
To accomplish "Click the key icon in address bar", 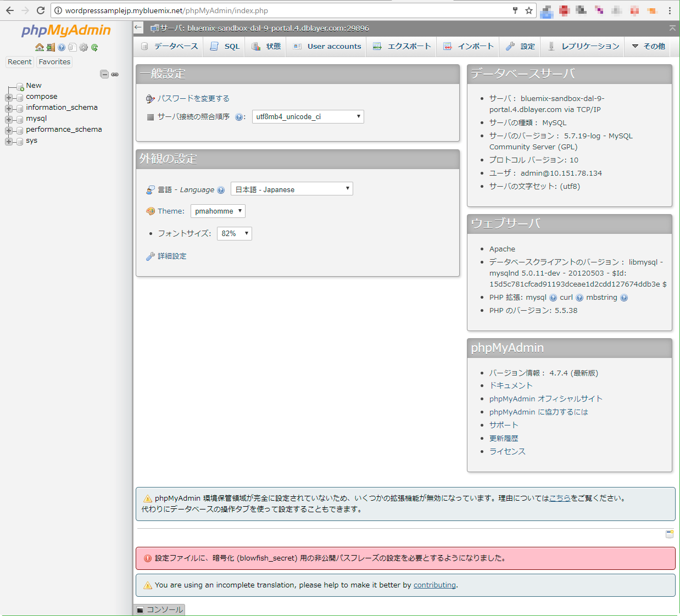I will 515,10.
